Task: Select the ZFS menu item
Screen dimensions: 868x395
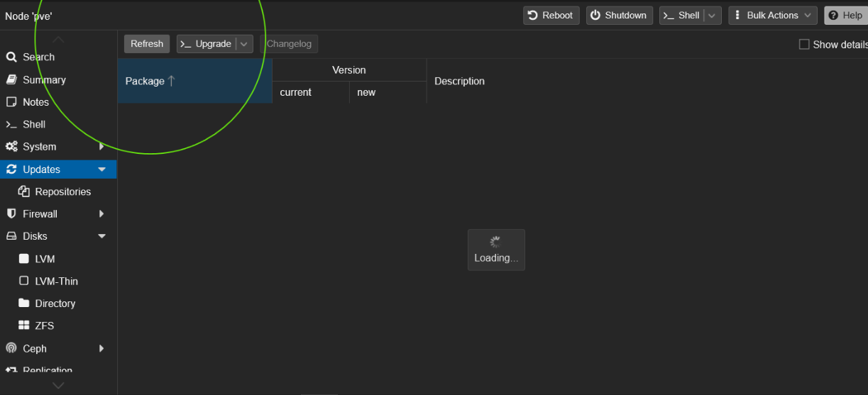Action: [x=58, y=326]
